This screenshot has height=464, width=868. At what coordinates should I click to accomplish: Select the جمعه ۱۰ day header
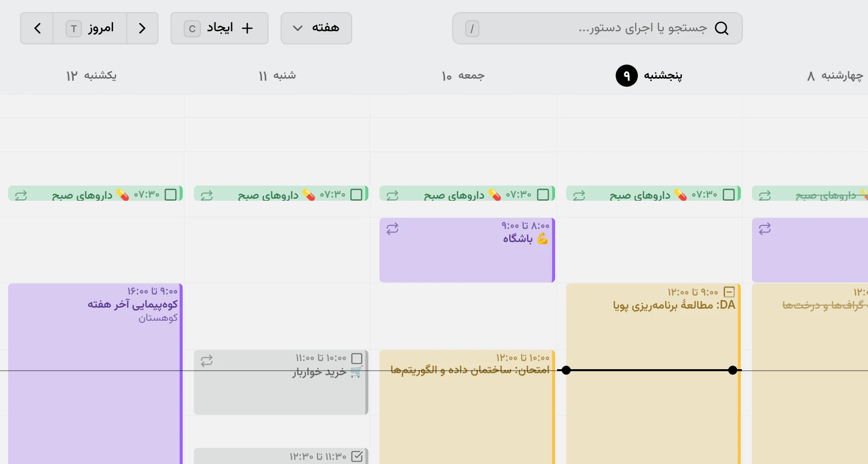(x=463, y=76)
